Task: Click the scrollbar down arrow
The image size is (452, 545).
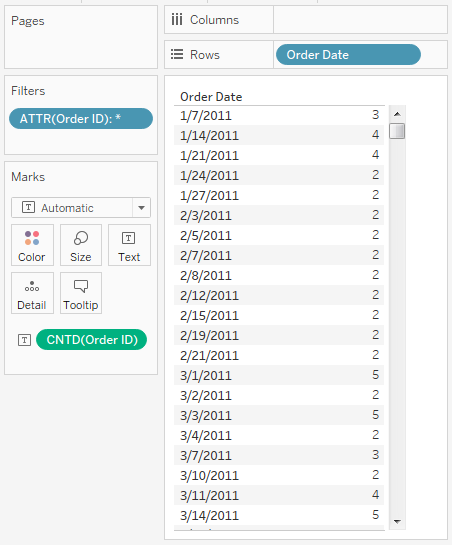Action: click(x=397, y=521)
